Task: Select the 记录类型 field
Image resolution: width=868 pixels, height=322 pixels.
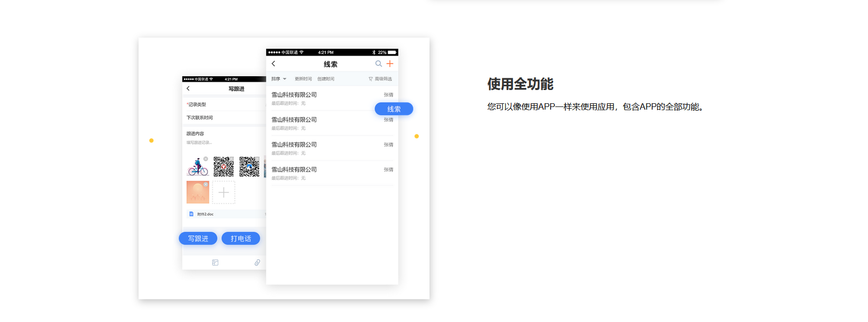Action: (224, 104)
